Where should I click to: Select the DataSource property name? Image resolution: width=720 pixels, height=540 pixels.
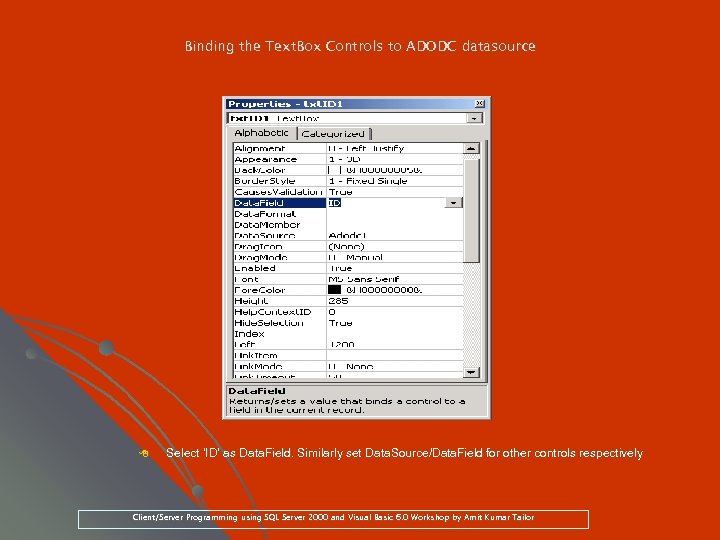(x=264, y=236)
